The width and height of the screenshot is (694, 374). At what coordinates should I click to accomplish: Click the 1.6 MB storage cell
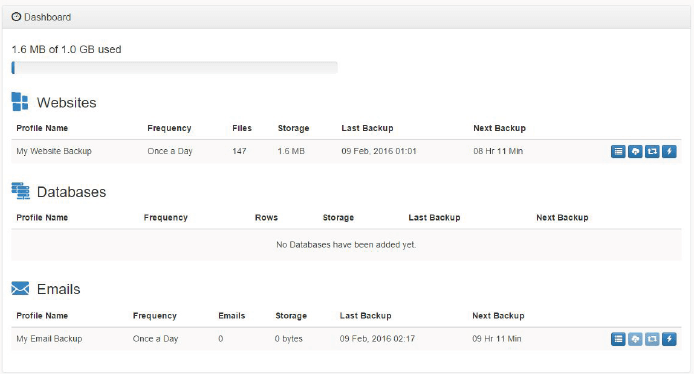pos(291,151)
